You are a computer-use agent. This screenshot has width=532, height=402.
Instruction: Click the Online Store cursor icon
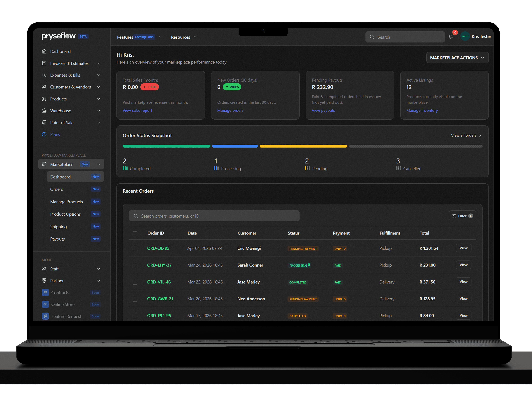click(x=45, y=304)
